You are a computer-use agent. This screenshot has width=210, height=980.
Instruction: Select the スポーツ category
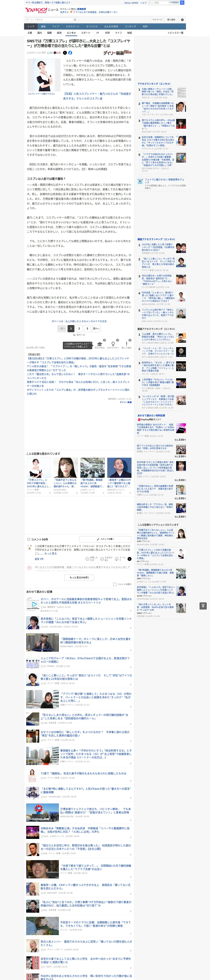(x=86, y=33)
